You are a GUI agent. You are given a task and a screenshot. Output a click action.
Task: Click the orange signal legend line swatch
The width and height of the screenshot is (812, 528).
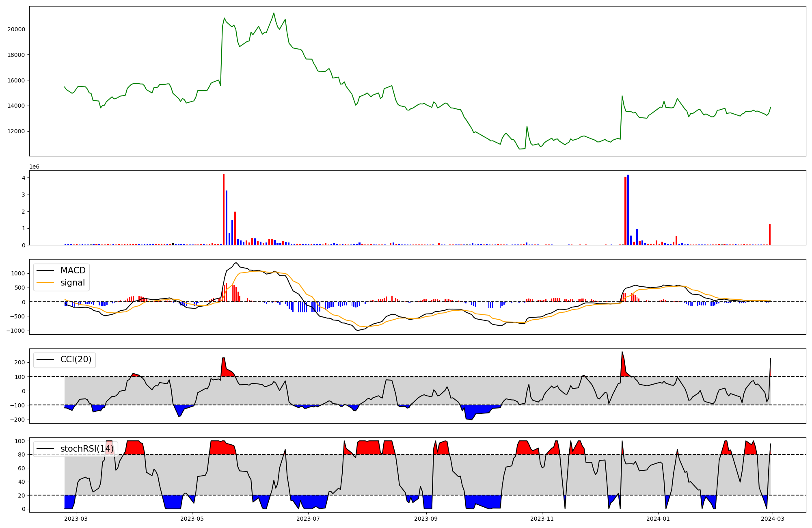[x=45, y=283]
